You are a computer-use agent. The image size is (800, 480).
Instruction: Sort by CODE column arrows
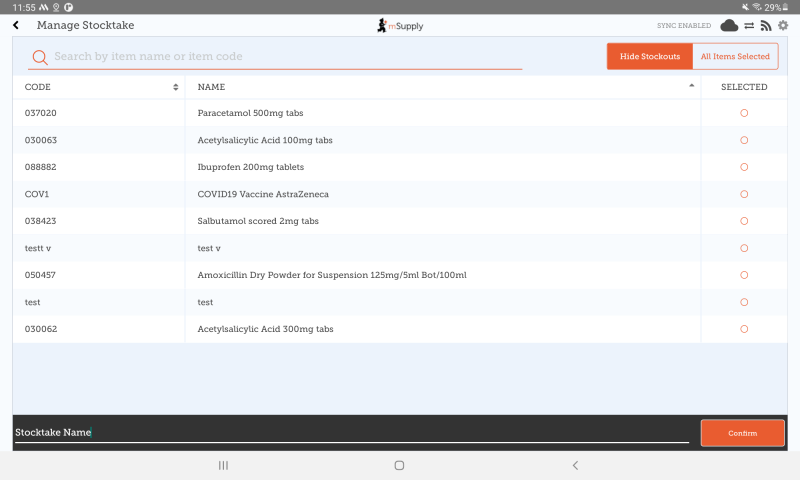[x=176, y=87]
